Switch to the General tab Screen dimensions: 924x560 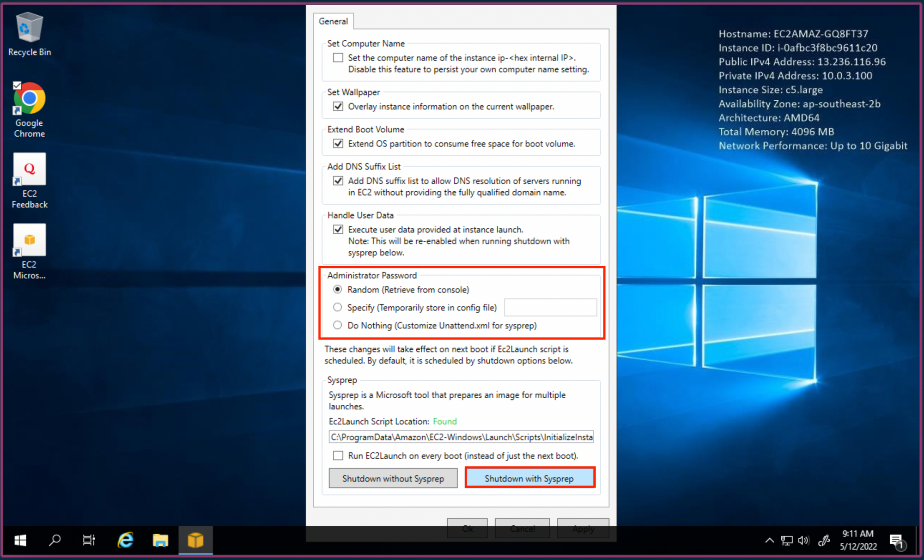(x=333, y=21)
